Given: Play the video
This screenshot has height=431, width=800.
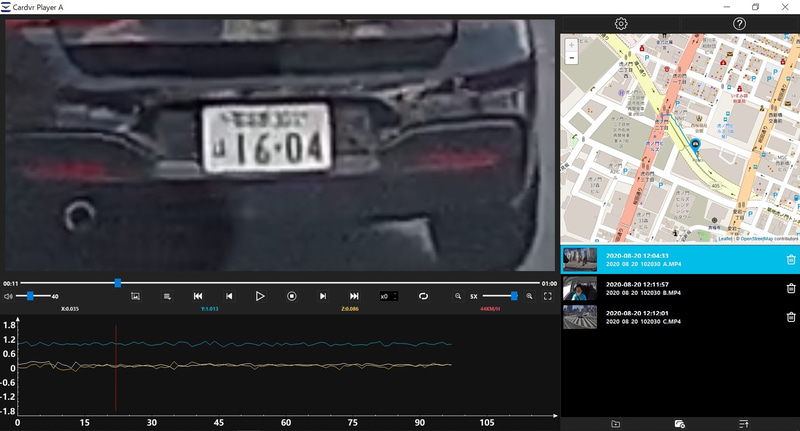Looking at the screenshot, I should tap(260, 296).
